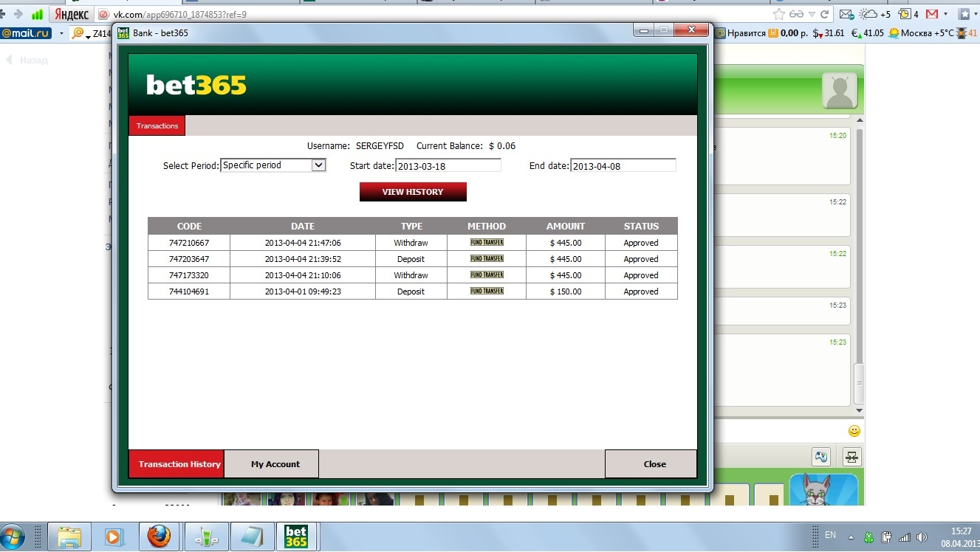Click the METHOD column header
The height and width of the screenshot is (552, 980).
coord(487,226)
